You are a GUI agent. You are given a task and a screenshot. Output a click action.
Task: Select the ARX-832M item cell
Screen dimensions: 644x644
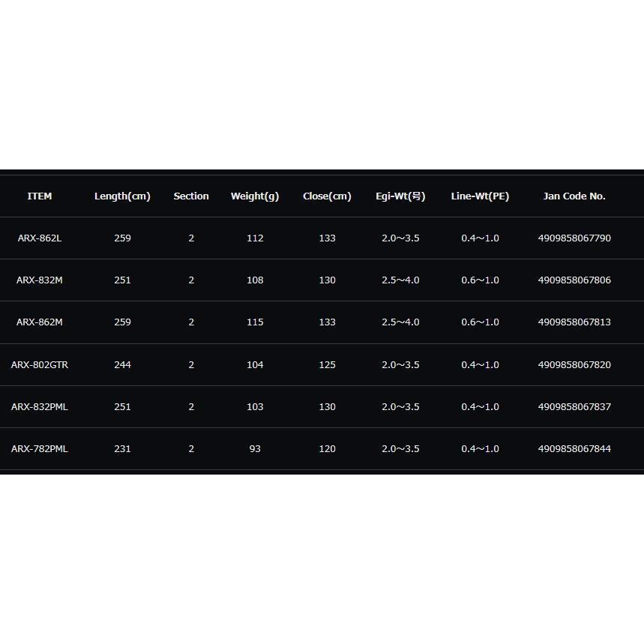(40, 280)
